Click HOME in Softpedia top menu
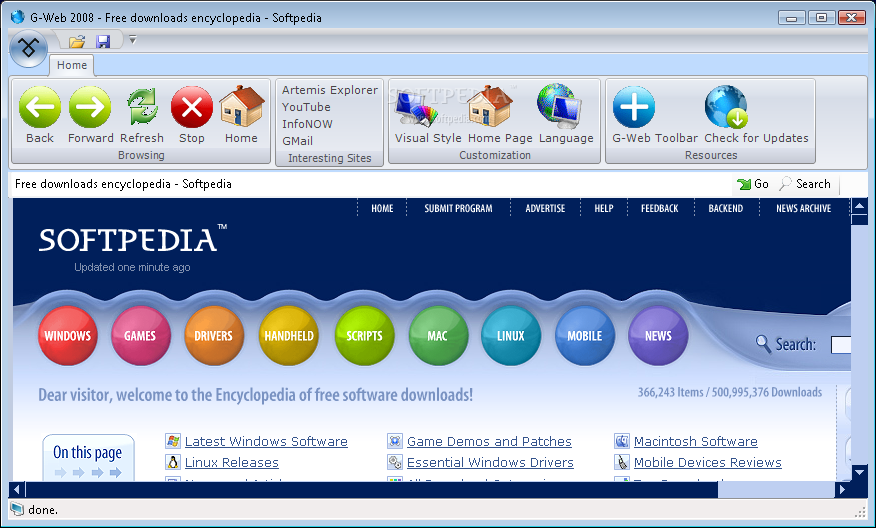 pos(382,208)
